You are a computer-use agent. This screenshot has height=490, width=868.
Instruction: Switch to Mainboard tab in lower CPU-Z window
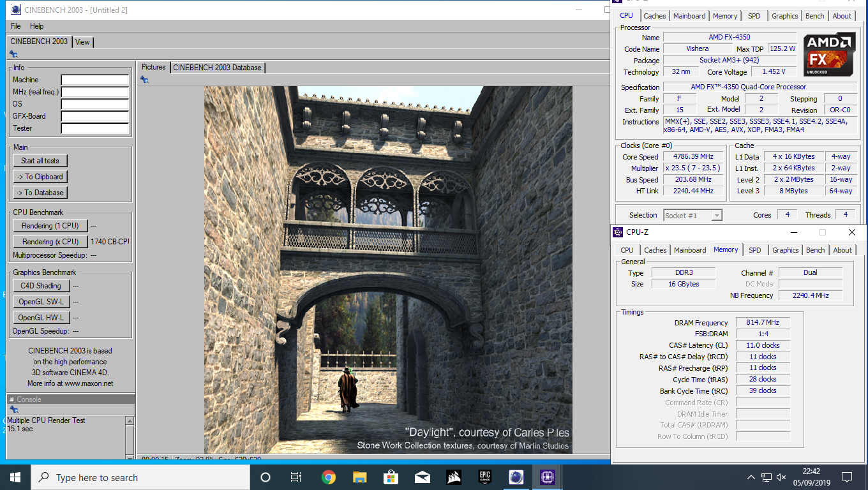point(690,250)
